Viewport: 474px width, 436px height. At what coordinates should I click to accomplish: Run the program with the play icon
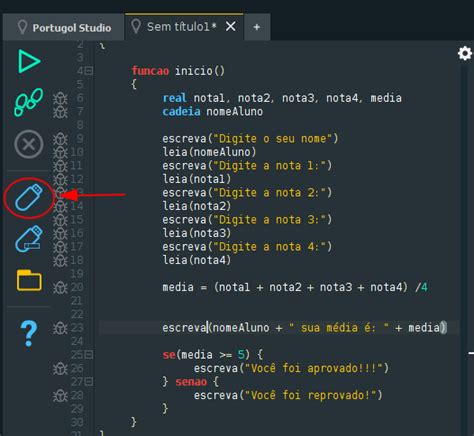29,61
